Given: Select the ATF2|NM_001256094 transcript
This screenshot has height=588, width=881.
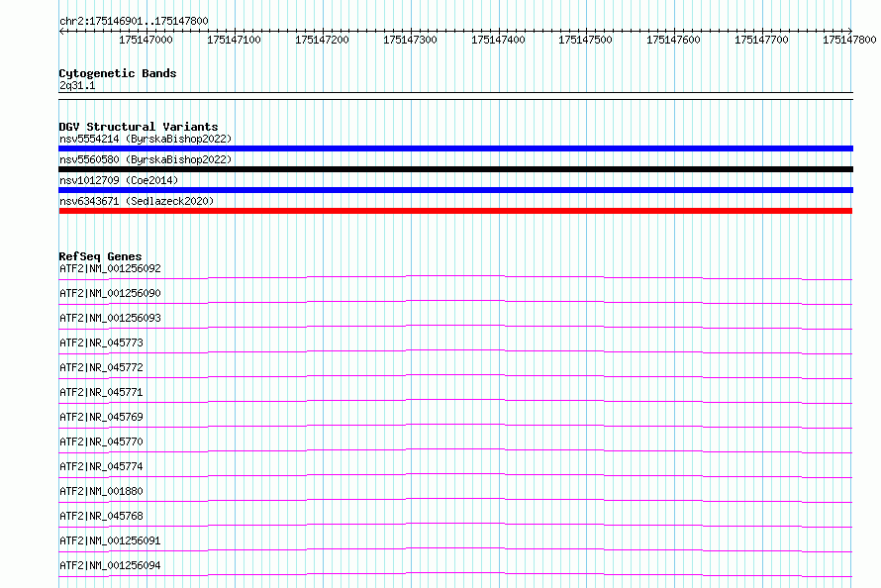Looking at the screenshot, I should (x=110, y=565).
